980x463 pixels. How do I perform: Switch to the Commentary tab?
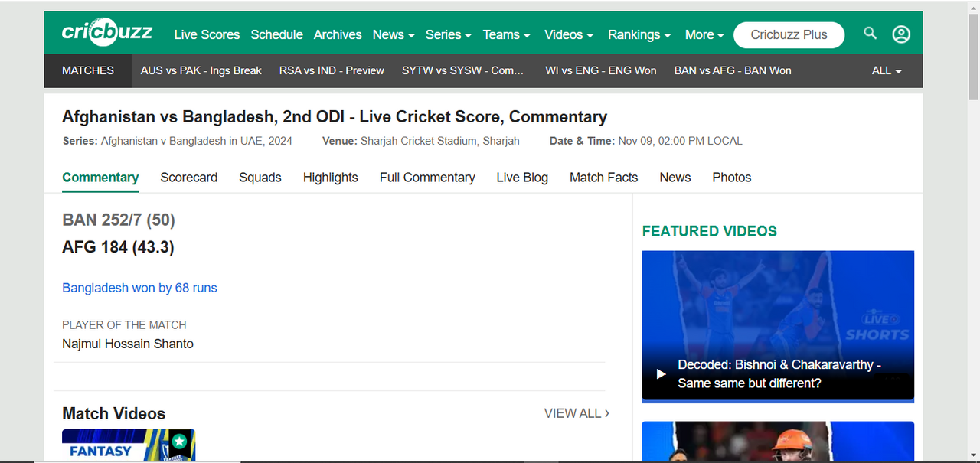[100, 178]
